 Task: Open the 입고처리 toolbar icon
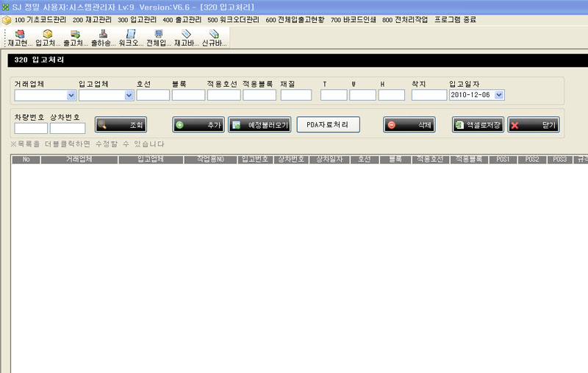pyautogui.click(x=48, y=38)
